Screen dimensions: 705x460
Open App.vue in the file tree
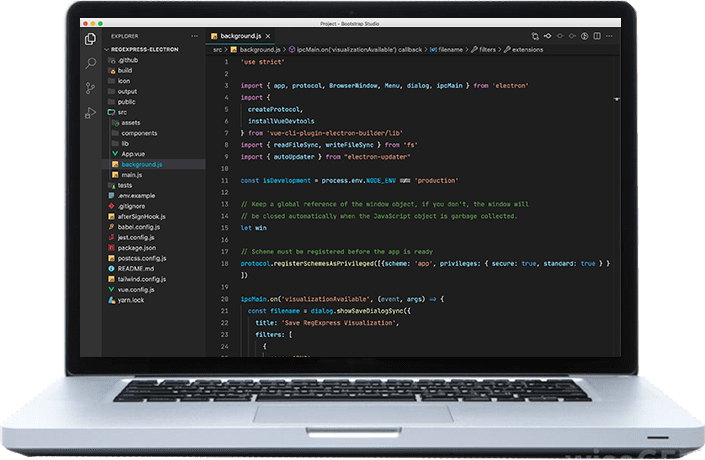click(x=132, y=153)
